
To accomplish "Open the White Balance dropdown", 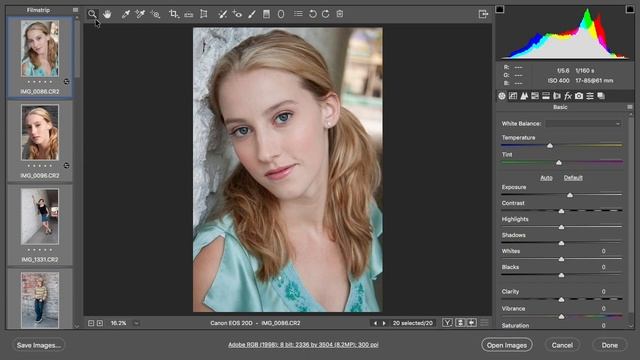I will (584, 123).
